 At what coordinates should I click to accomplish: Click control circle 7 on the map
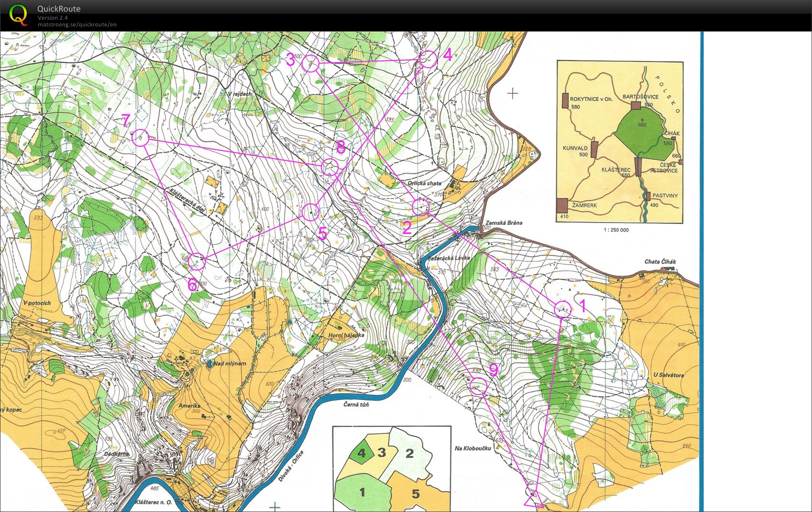pos(140,138)
